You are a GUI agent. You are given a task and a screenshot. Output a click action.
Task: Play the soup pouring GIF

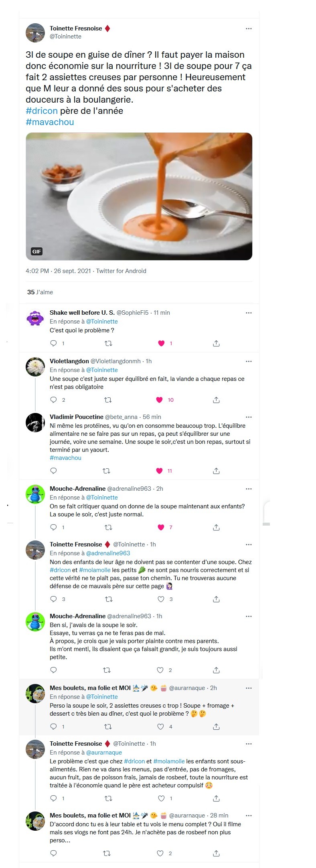click(x=139, y=196)
